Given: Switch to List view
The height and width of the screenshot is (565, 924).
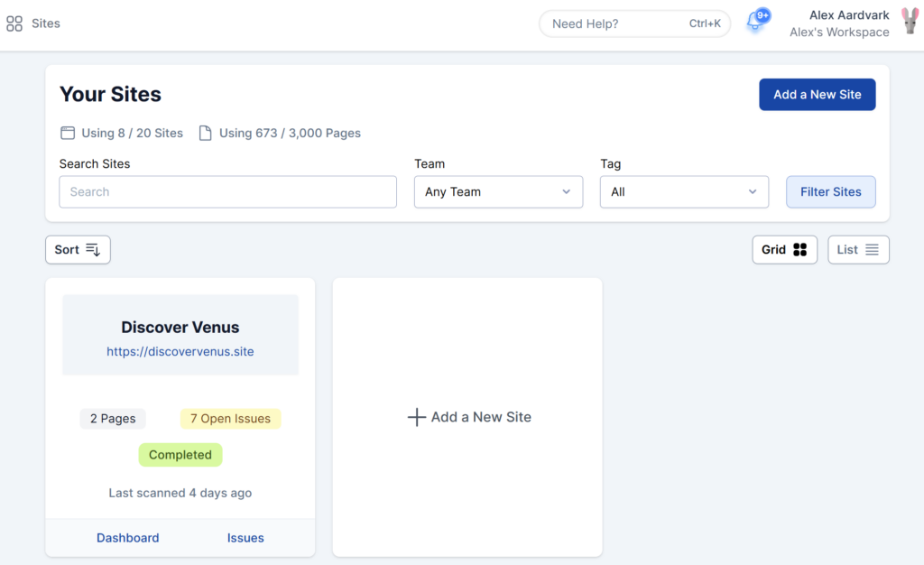Looking at the screenshot, I should 858,249.
